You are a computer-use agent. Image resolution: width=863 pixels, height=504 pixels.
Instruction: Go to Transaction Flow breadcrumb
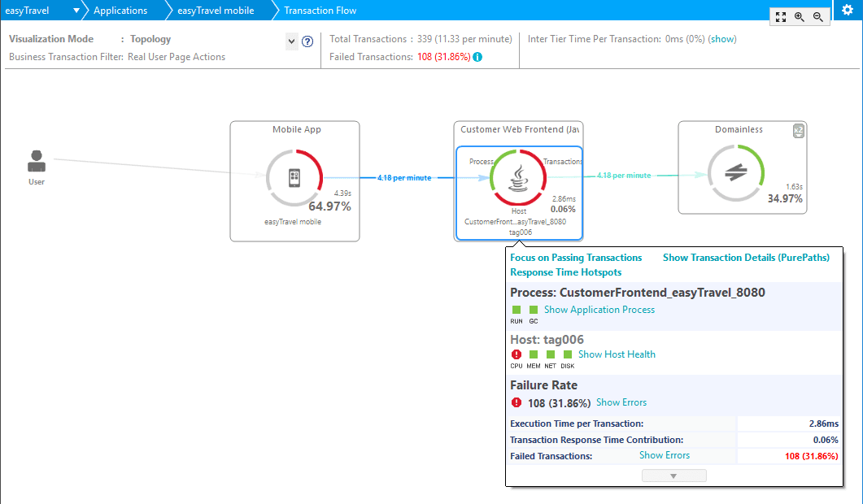pyautogui.click(x=320, y=11)
